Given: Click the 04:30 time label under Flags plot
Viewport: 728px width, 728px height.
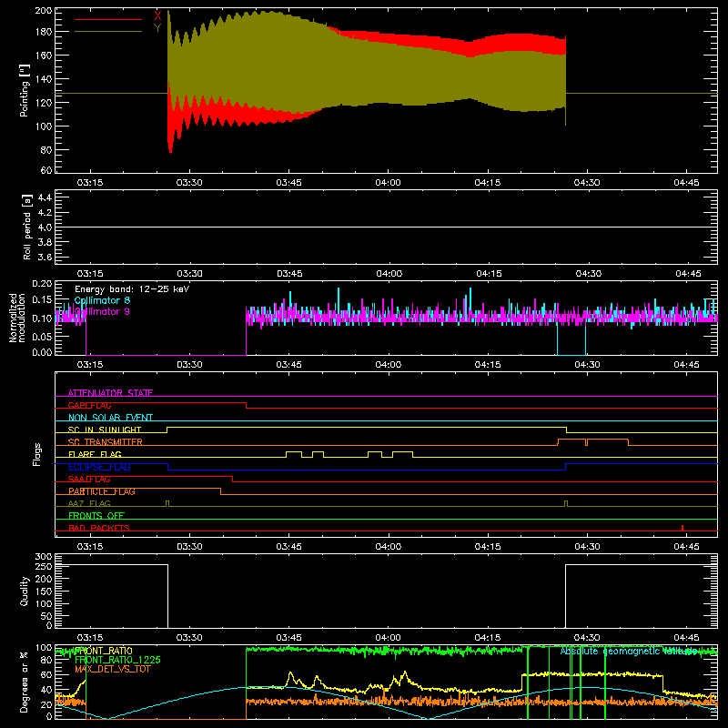Looking at the screenshot, I should [x=587, y=547].
